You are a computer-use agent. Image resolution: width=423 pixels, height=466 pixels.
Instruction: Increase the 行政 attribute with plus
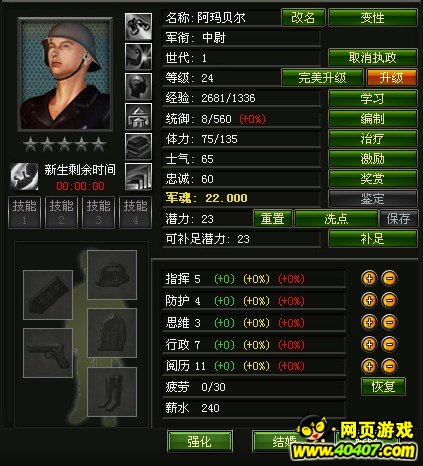[x=369, y=344]
